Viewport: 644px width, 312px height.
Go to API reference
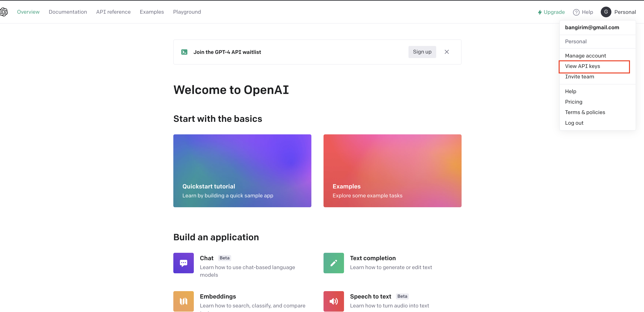tap(113, 12)
